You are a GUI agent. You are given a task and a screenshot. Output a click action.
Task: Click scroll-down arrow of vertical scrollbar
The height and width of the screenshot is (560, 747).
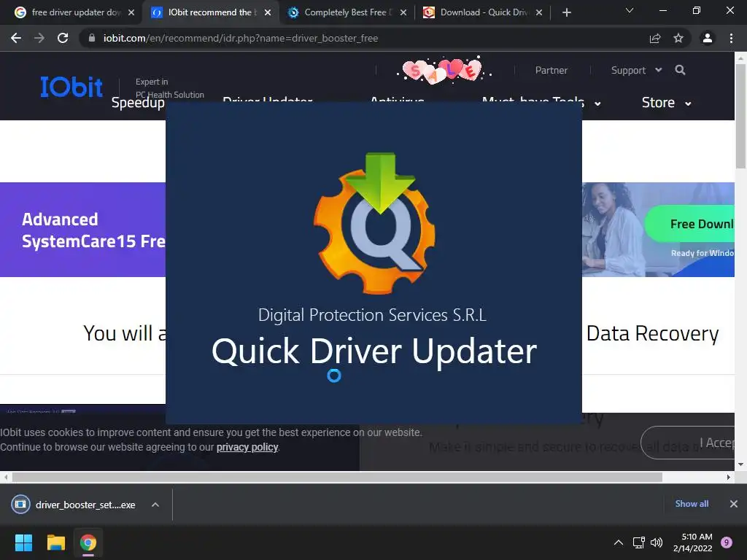tap(740, 464)
